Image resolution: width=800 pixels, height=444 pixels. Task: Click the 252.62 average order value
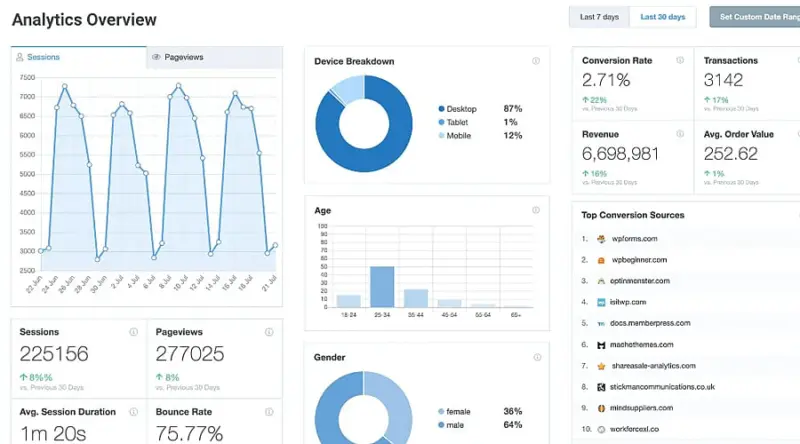[x=731, y=154]
